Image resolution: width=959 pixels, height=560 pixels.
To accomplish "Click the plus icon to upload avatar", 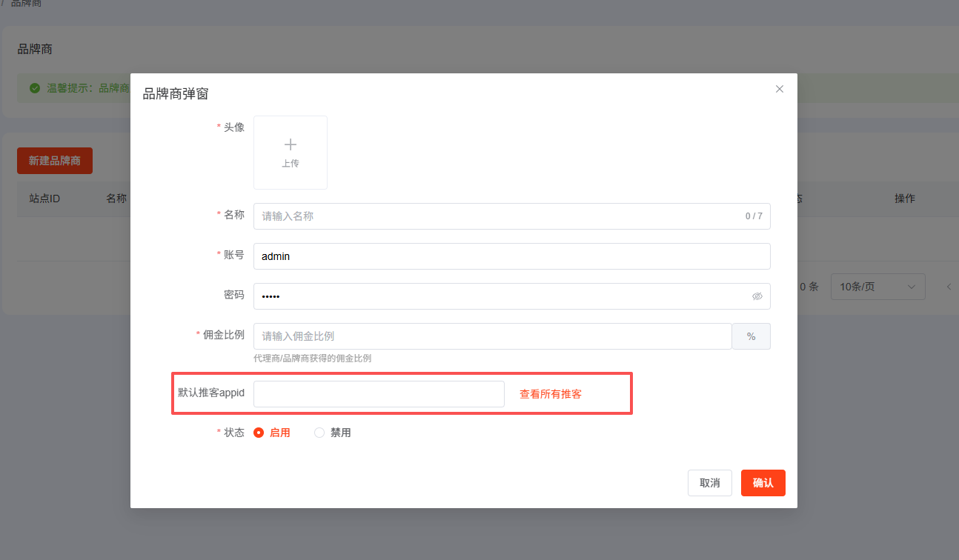I will click(291, 145).
